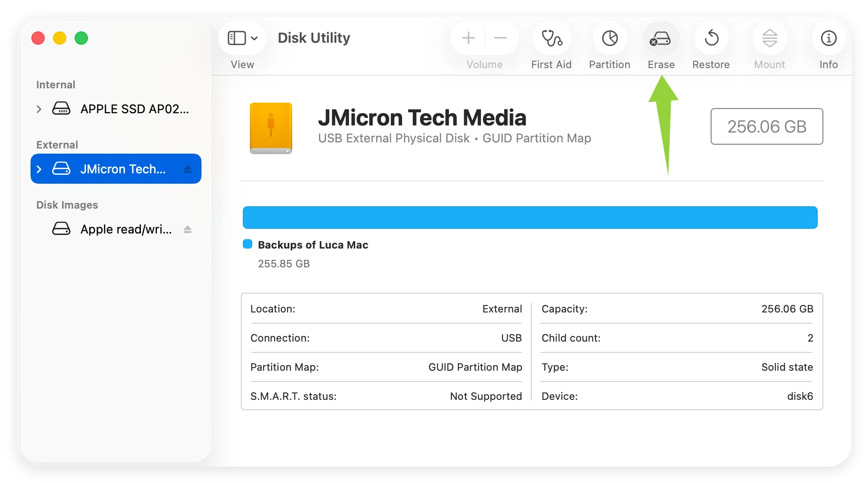Click the disk6 device value
Image resolution: width=868 pixels, height=483 pixels.
(x=800, y=396)
